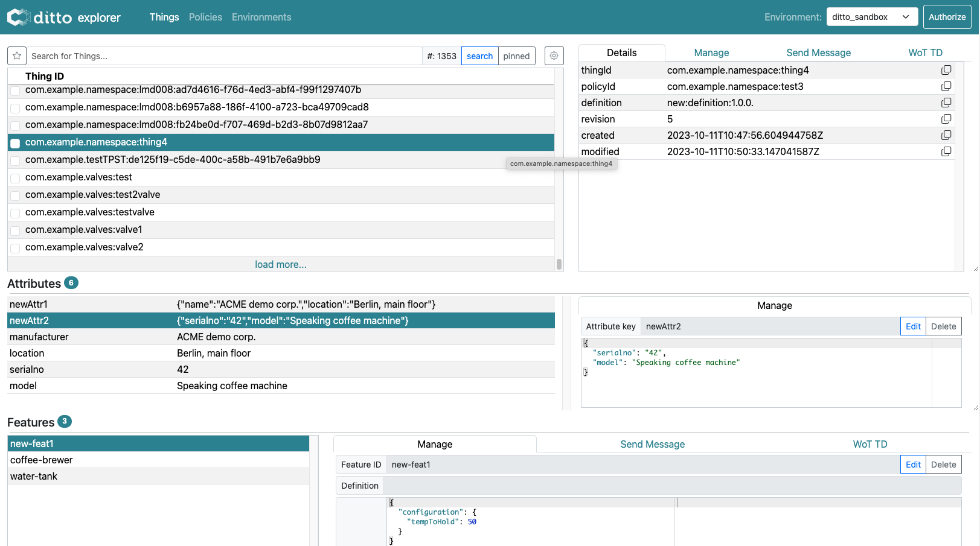Copy the revision number
Screen dimensions: 980x546
point(946,119)
